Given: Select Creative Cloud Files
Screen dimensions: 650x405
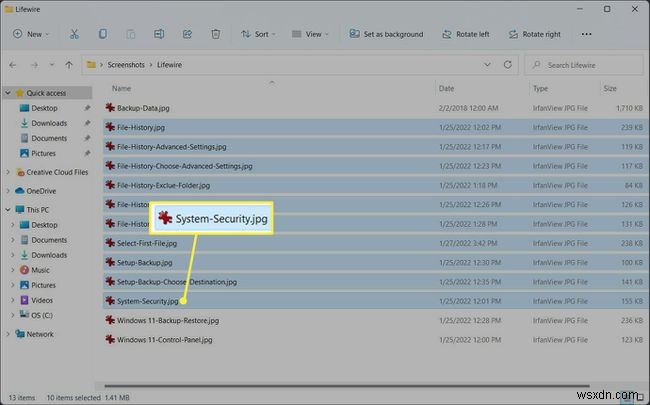Looking at the screenshot, I should point(57,172).
